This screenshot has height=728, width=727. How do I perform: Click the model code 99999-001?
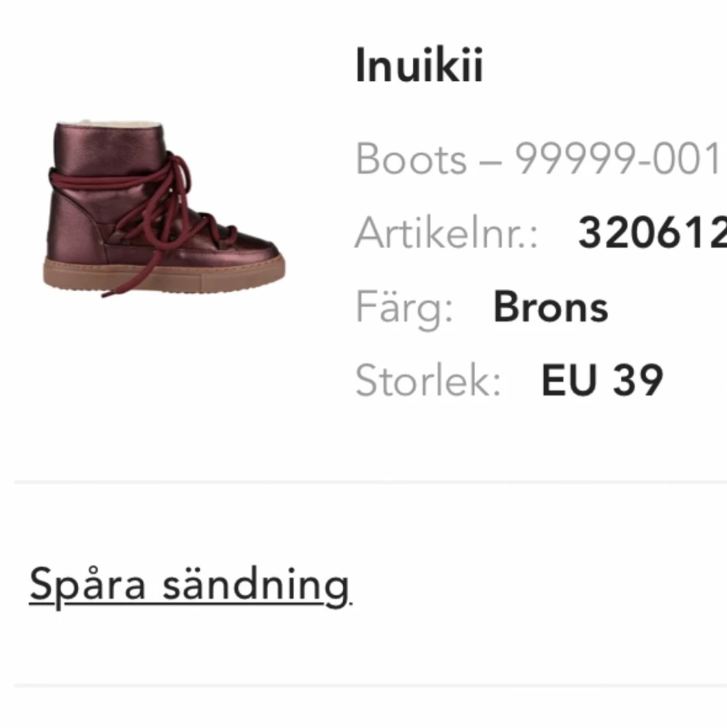(617, 159)
